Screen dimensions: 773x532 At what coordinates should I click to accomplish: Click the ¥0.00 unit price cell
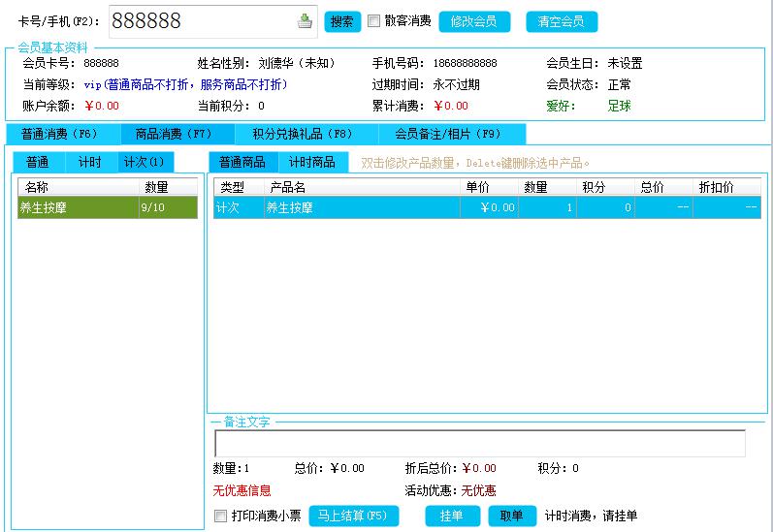click(489, 207)
